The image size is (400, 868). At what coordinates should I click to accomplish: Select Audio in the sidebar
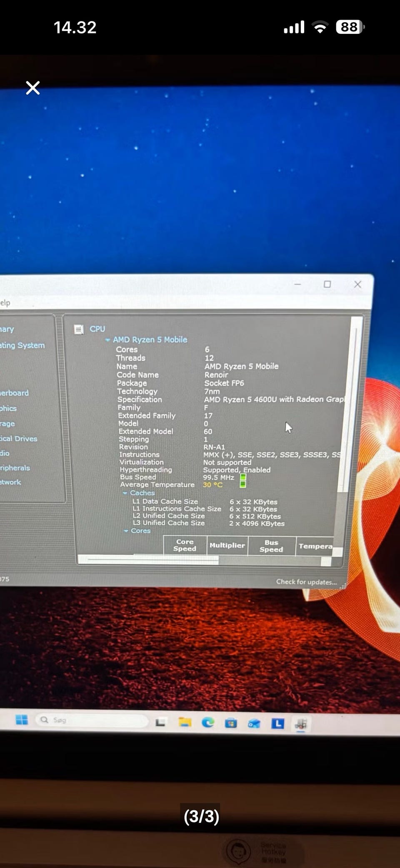pos(5,453)
